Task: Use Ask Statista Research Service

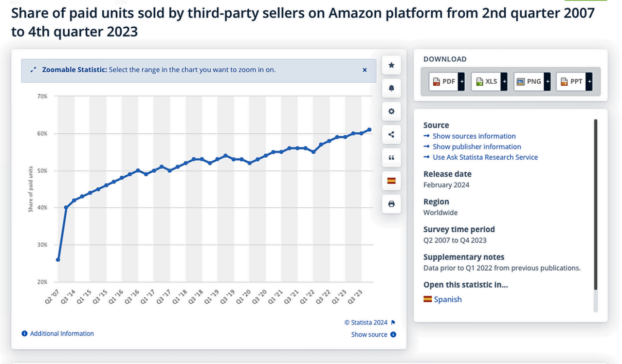Action: 485,157
